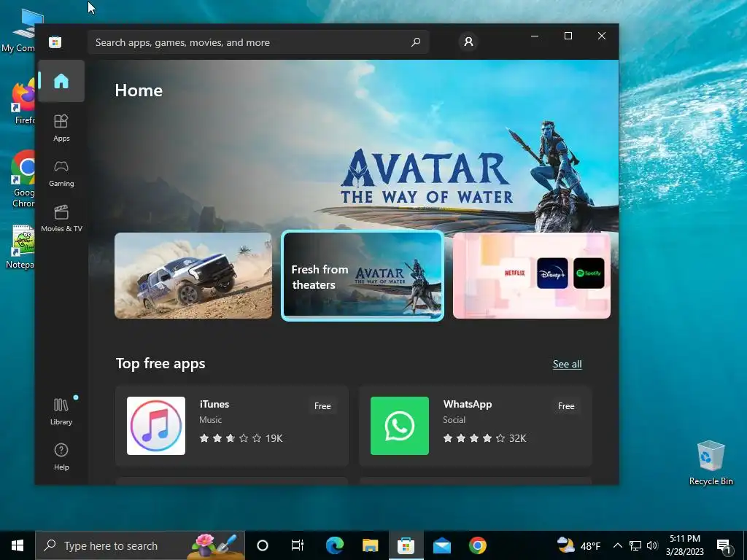
Task: Open the notification center icon
Action: tap(724, 545)
